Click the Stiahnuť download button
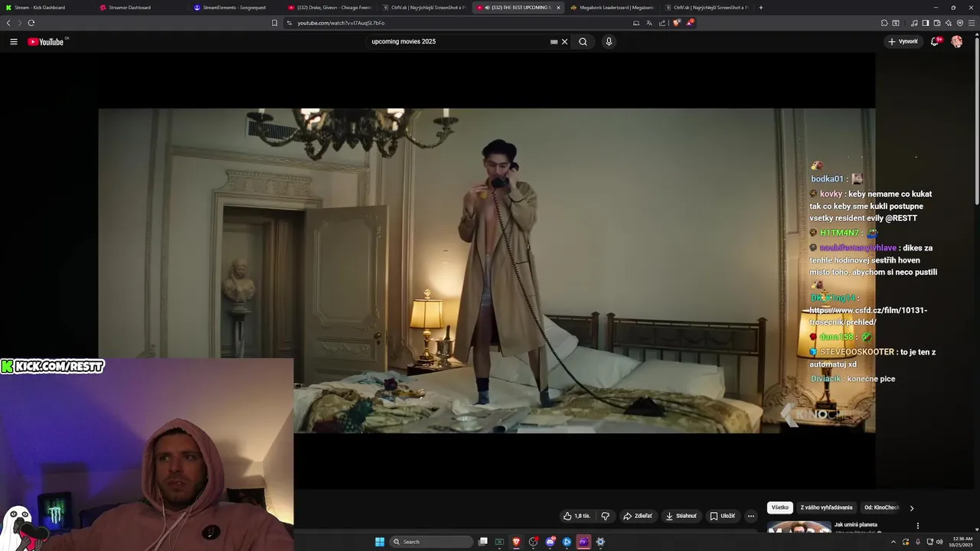The width and height of the screenshot is (980, 551). [x=681, y=516]
